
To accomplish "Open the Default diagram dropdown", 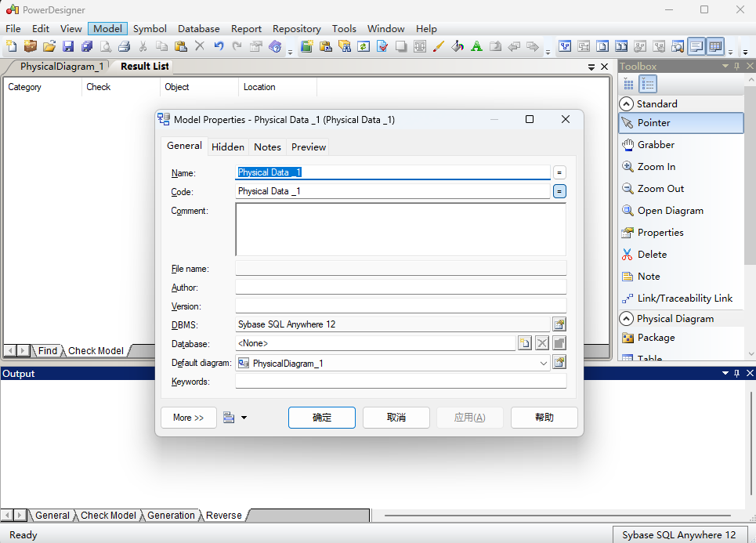I will coord(544,363).
